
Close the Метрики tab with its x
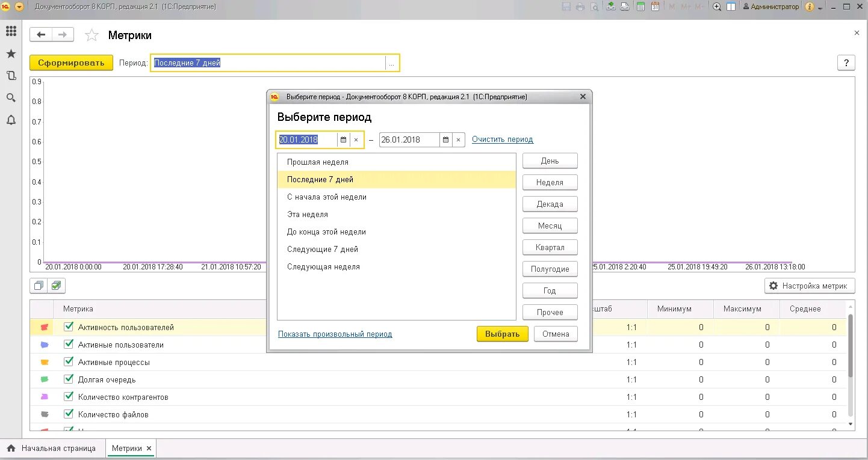click(149, 449)
